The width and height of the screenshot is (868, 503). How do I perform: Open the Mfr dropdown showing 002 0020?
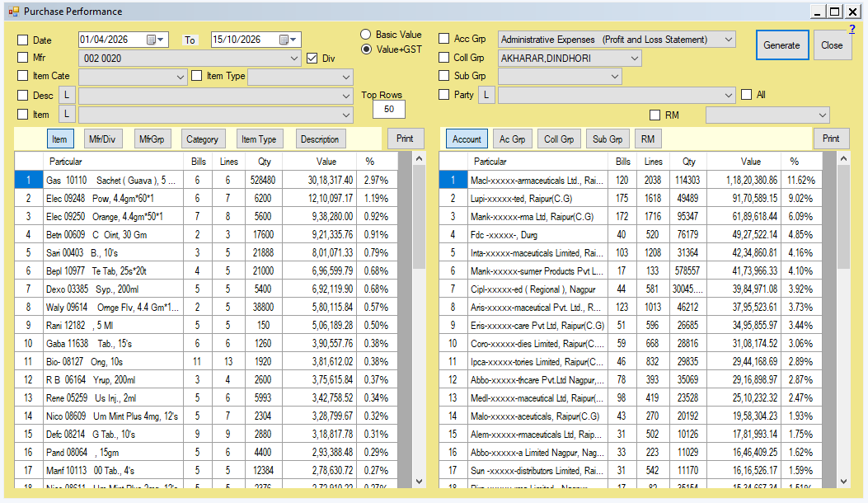[190, 59]
